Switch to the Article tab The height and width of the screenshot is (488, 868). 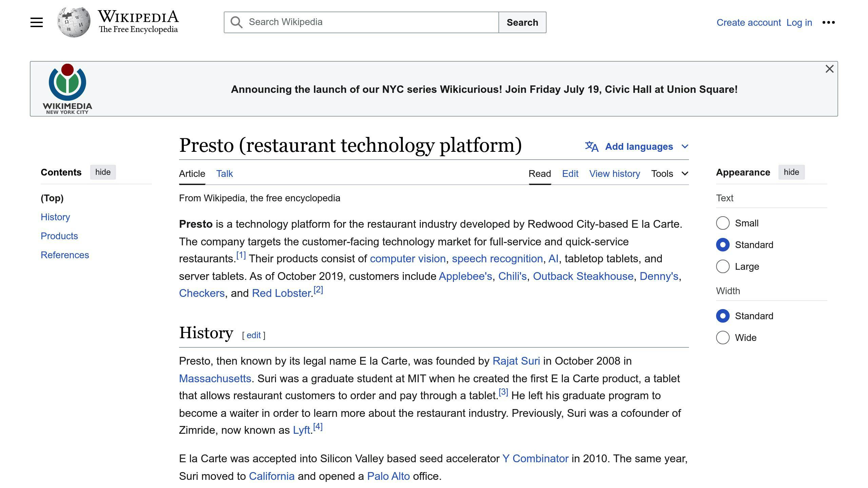(192, 174)
